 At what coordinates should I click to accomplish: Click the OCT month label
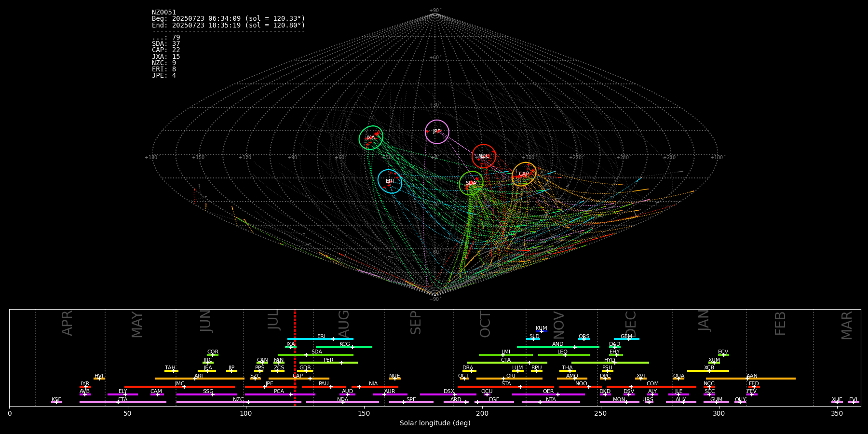(x=485, y=324)
